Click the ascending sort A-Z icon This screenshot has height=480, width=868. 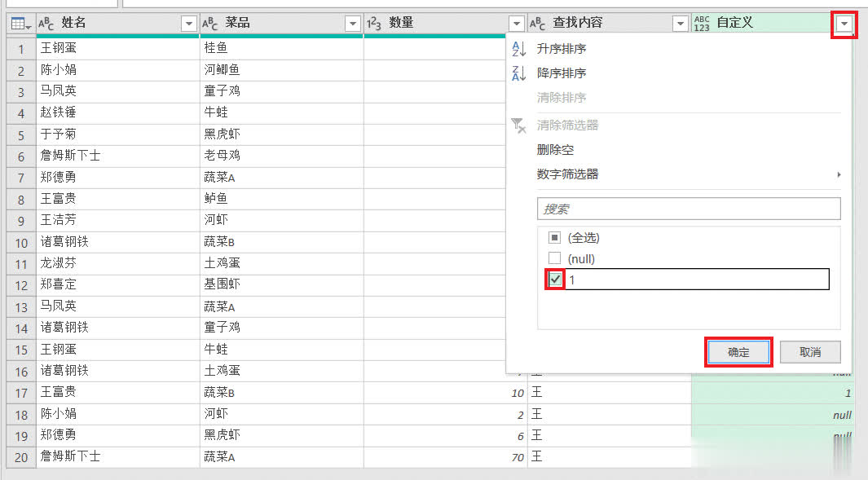tap(519, 50)
